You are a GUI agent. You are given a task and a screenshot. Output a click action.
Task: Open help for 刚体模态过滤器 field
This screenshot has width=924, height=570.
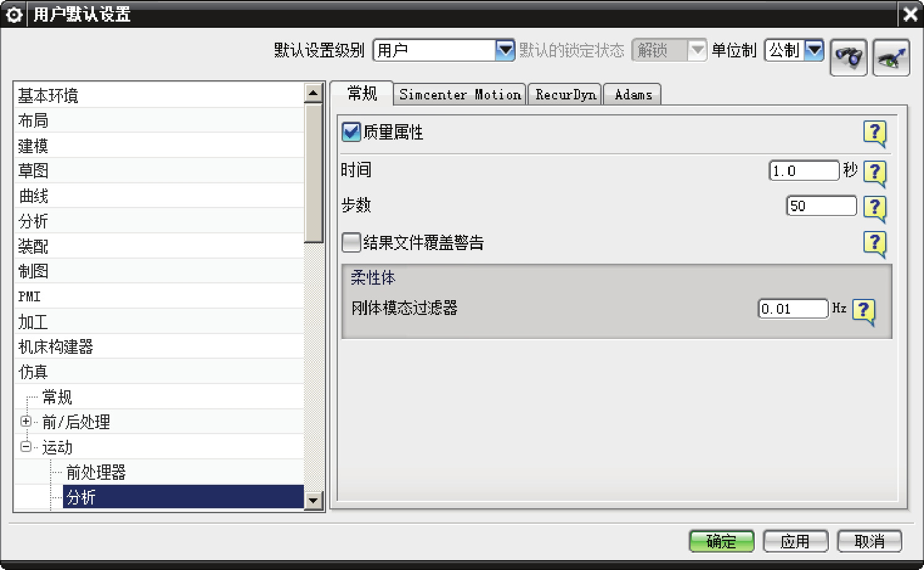coord(863,310)
